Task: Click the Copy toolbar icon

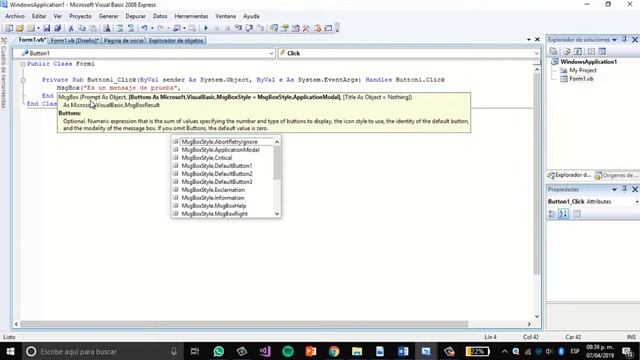Action: (x=82, y=28)
